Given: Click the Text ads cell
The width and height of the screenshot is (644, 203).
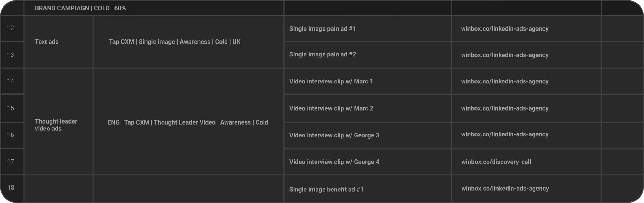Looking at the screenshot, I should [58, 42].
